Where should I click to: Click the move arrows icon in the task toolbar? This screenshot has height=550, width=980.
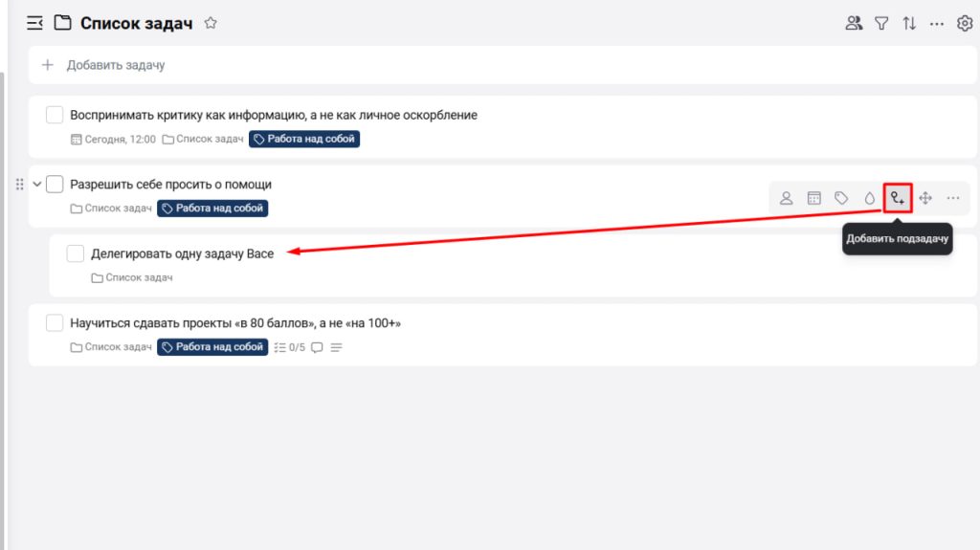(x=925, y=198)
